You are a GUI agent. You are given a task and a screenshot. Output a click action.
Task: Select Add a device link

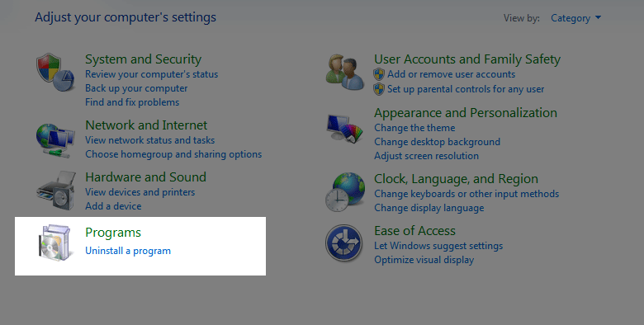(113, 206)
